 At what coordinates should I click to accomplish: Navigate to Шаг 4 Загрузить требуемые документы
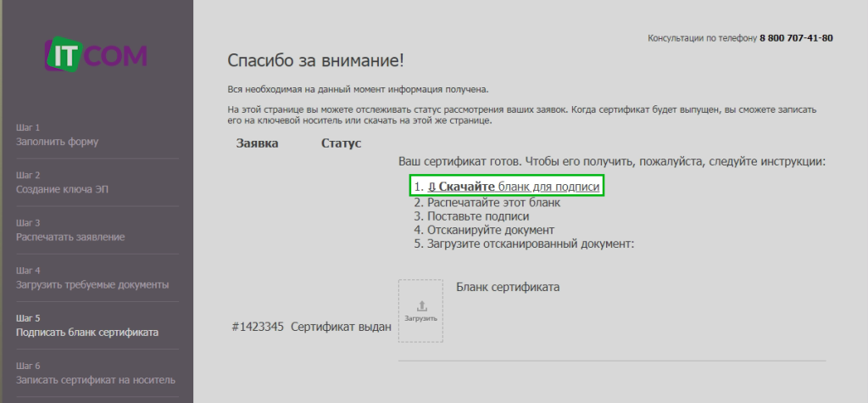tap(92, 277)
